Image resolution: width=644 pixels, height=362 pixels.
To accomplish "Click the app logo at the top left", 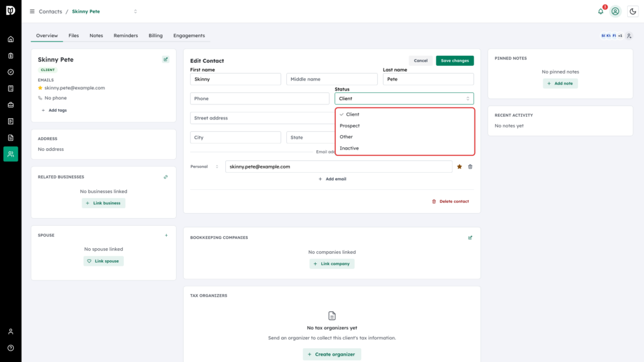I will click(11, 10).
